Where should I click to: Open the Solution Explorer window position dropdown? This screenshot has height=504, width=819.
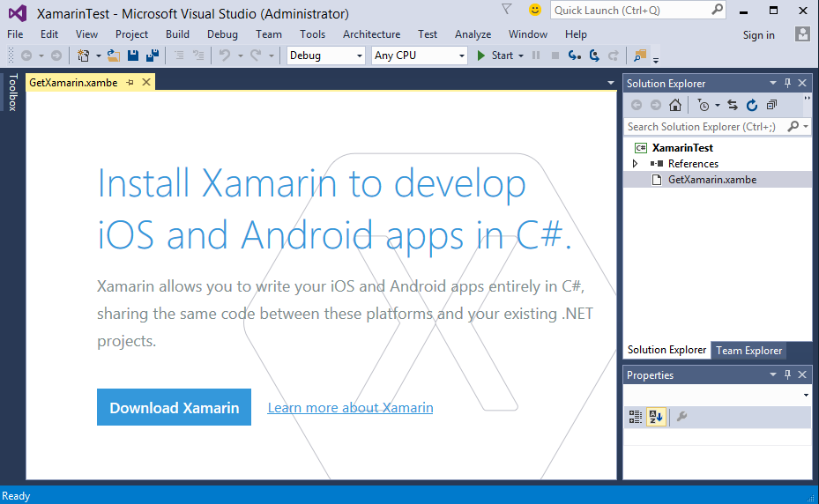(772, 83)
